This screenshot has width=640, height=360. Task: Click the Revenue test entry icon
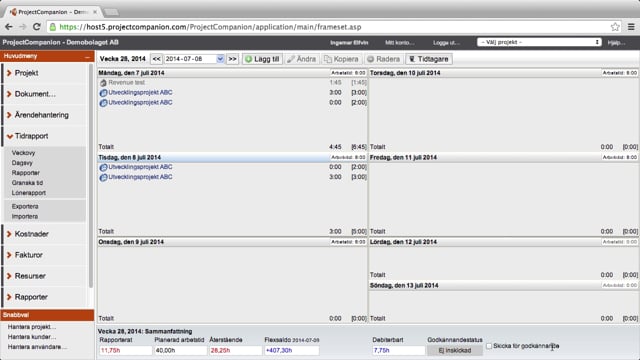click(x=103, y=83)
